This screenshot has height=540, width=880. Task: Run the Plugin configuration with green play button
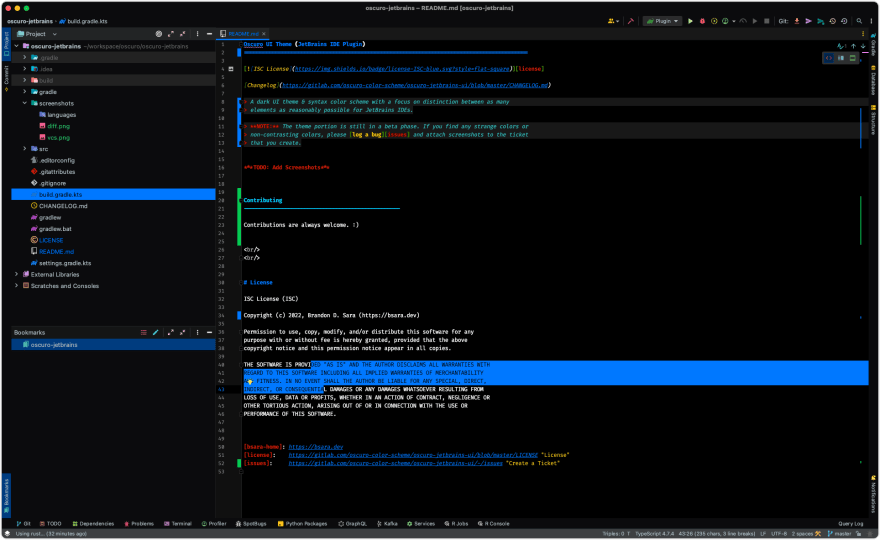pyautogui.click(x=690, y=21)
